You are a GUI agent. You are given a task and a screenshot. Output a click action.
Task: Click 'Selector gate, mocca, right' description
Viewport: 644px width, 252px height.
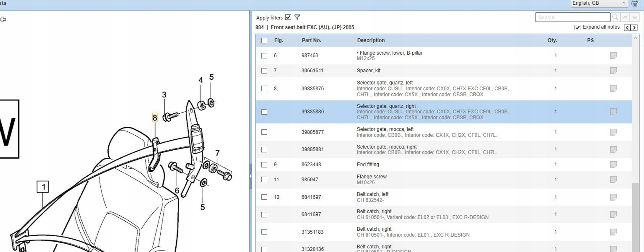tap(387, 147)
